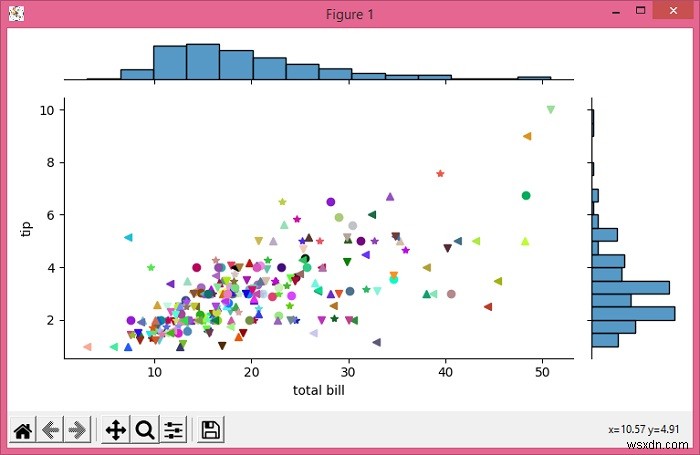Click the longest bar of right histogram
Image resolution: width=700 pixels, height=455 pixels.
[x=633, y=313]
